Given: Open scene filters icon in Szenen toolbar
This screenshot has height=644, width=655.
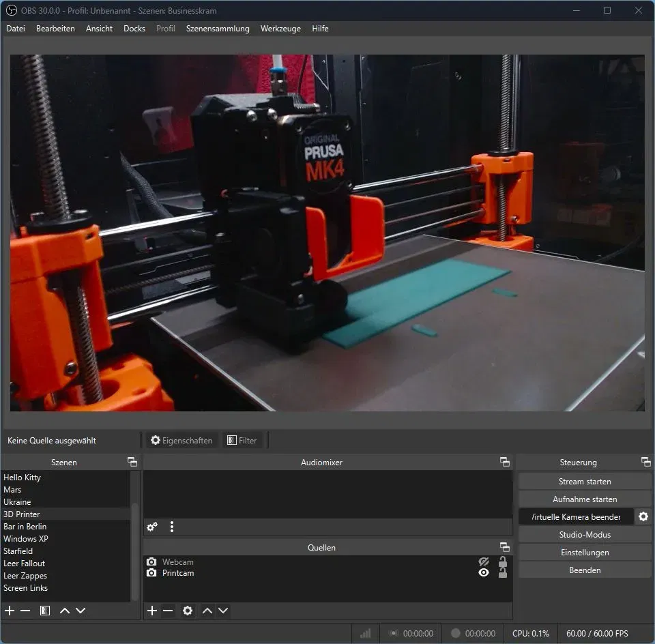Looking at the screenshot, I should click(x=45, y=611).
